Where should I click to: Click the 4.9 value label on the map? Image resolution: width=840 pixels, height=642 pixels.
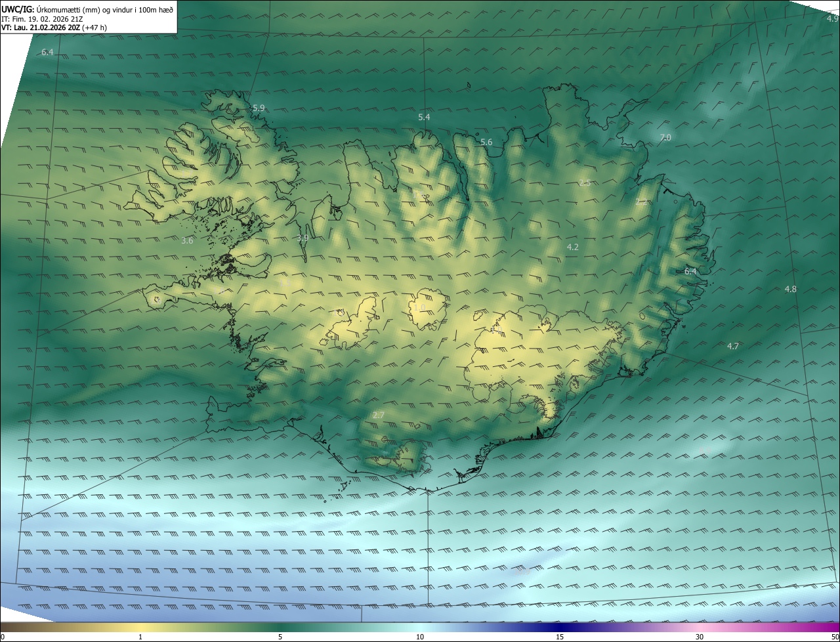pos(833,18)
